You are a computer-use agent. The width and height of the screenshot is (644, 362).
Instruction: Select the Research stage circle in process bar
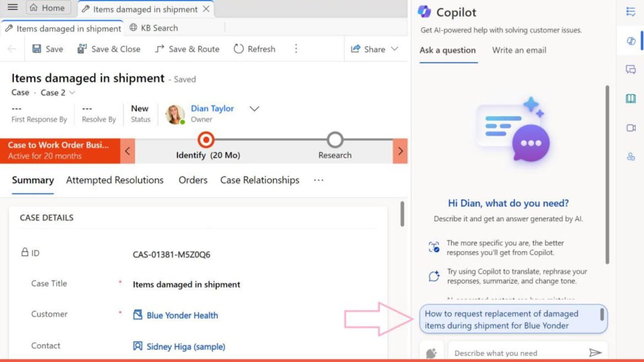(335, 140)
